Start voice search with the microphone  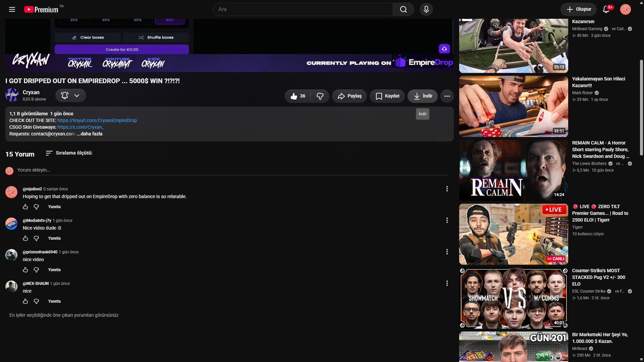coord(426,9)
